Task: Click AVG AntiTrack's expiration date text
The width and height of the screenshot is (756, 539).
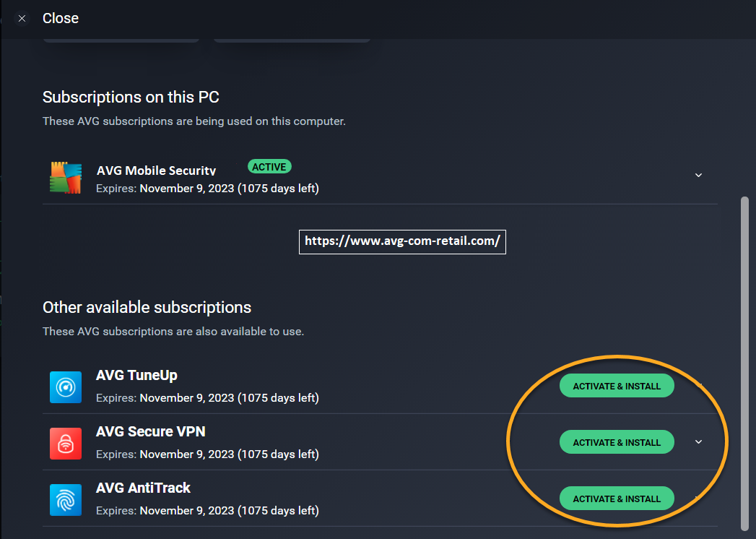Action: tap(207, 511)
